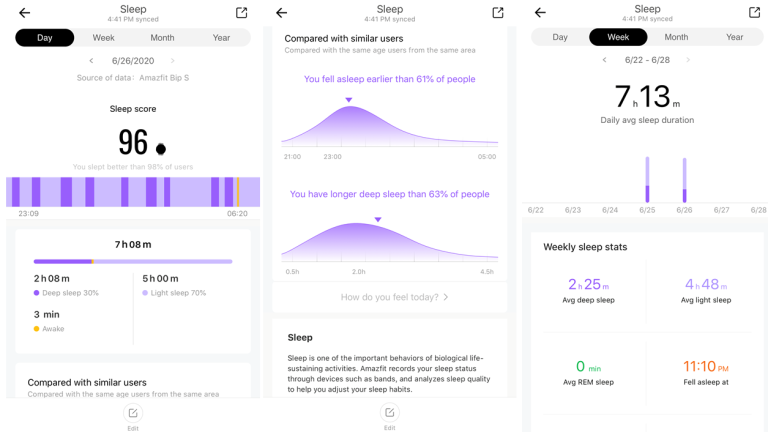This screenshot has height=432, width=768.
Task: Share the comparison sleep screen
Action: point(498,13)
